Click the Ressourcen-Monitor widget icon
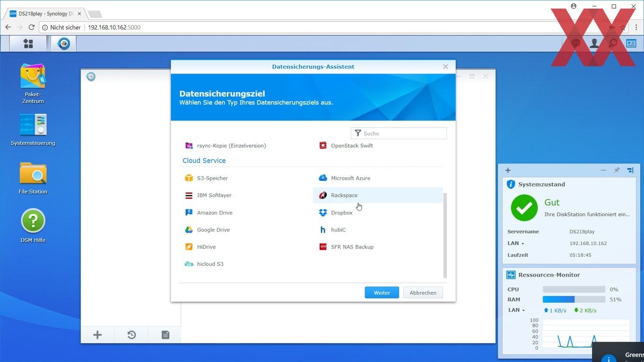This screenshot has height=362, width=644. 511,275
